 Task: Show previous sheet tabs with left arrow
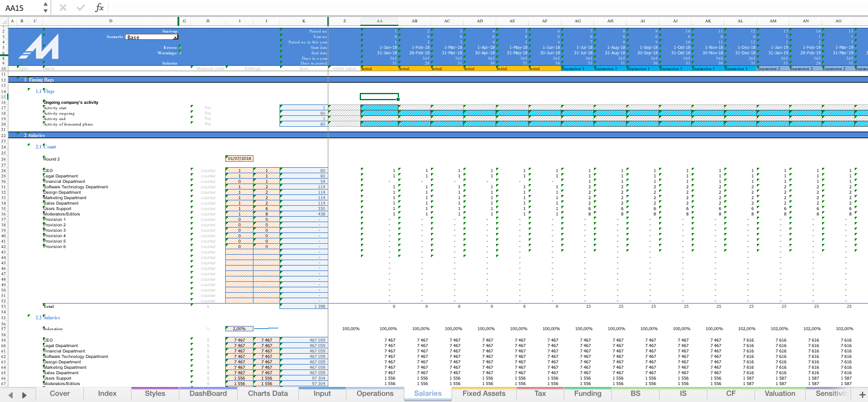[10, 395]
